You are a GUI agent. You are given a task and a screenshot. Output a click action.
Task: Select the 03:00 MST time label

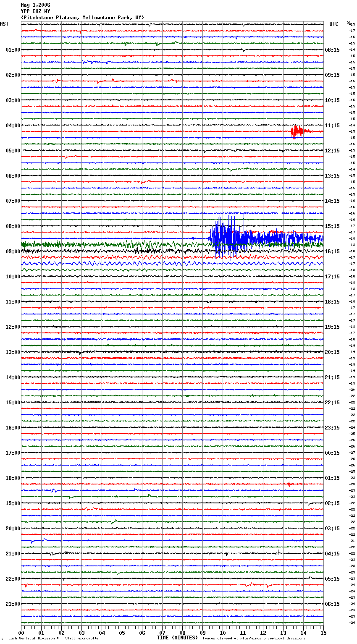[13, 100]
